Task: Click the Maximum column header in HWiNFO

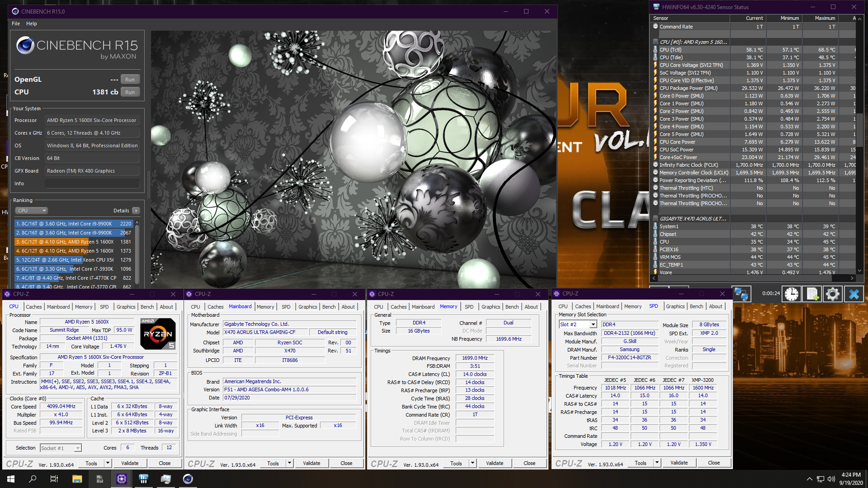Action: pyautogui.click(x=820, y=18)
